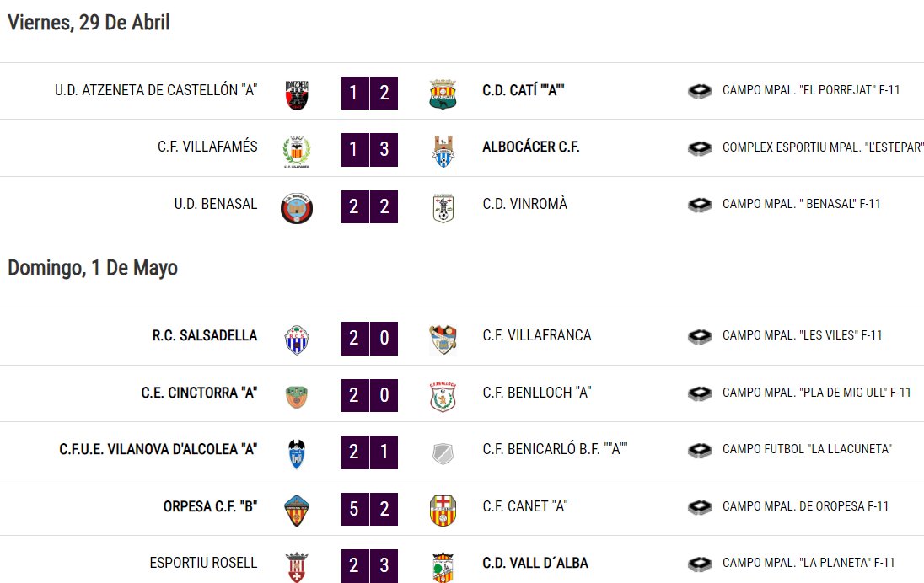Select the C.F. Canet "A" crest
The height and width of the screenshot is (583, 924).
pos(443,510)
